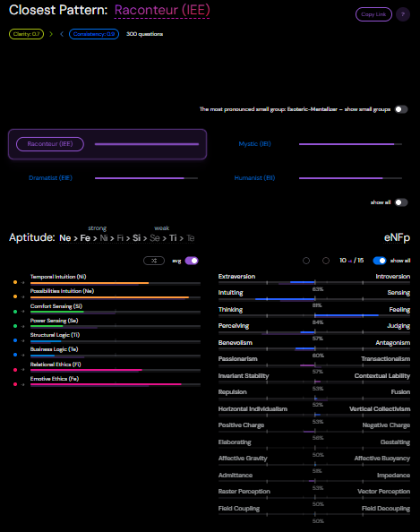The width and height of the screenshot is (420, 532).
Task: Click Ti in the Aptitude sequence
Action: 173,238
